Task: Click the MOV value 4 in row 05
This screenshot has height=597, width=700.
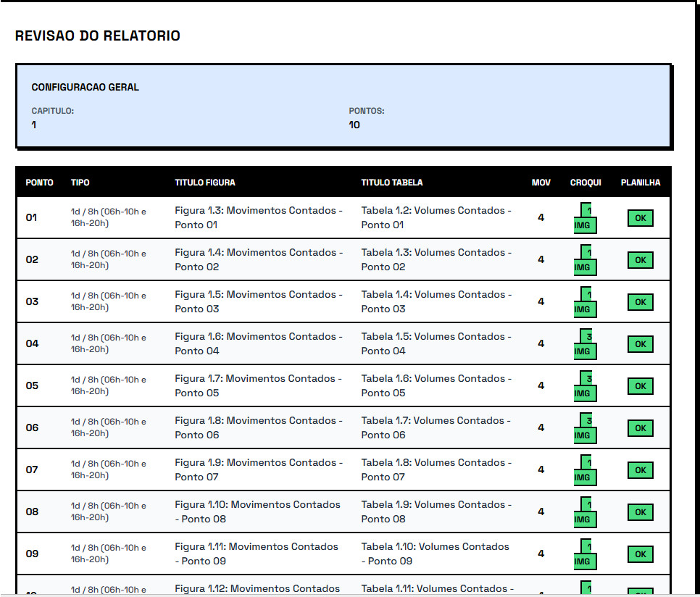Action: [x=541, y=385]
